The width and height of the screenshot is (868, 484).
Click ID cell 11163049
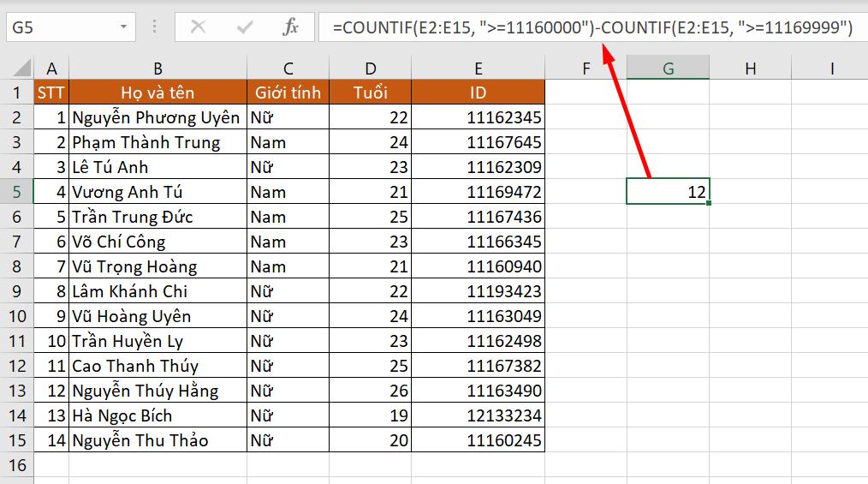479,315
